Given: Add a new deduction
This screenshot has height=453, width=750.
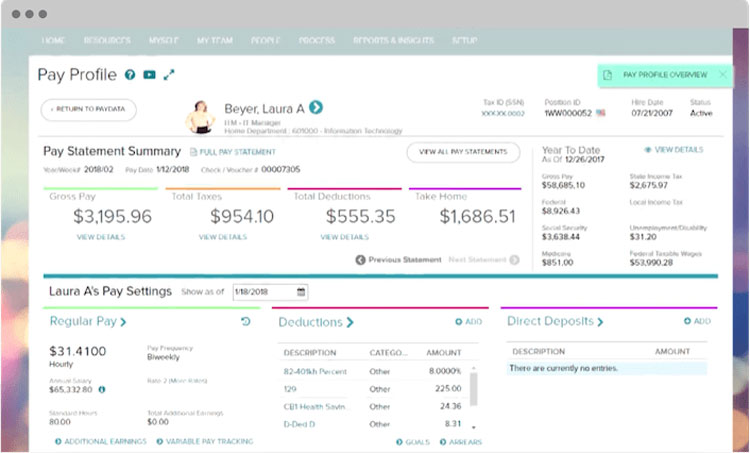Looking at the screenshot, I should [469, 322].
